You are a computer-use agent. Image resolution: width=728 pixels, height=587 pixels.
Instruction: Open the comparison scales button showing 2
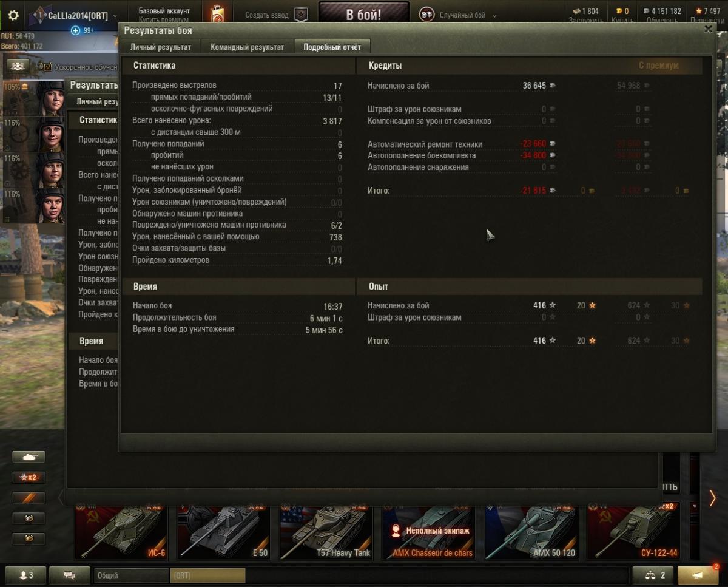tap(653, 575)
